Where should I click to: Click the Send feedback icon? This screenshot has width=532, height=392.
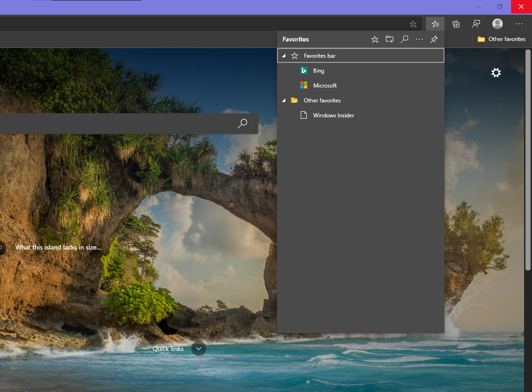(x=476, y=24)
